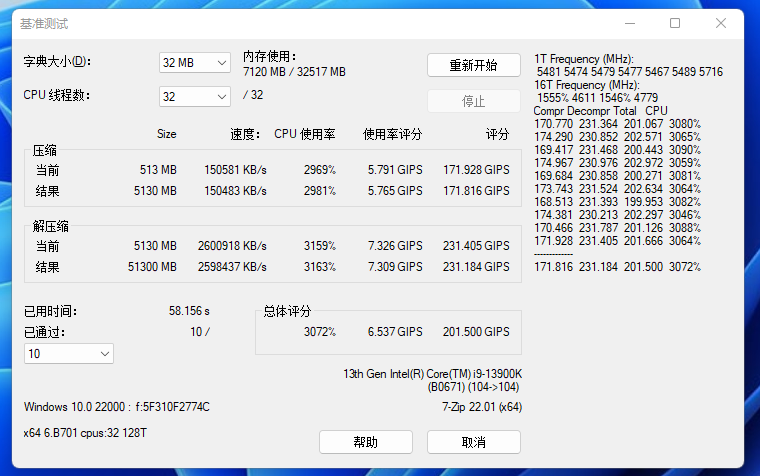Open the dictionary size dropdown showing 32 MB
The height and width of the screenshot is (476, 760).
pyautogui.click(x=195, y=62)
